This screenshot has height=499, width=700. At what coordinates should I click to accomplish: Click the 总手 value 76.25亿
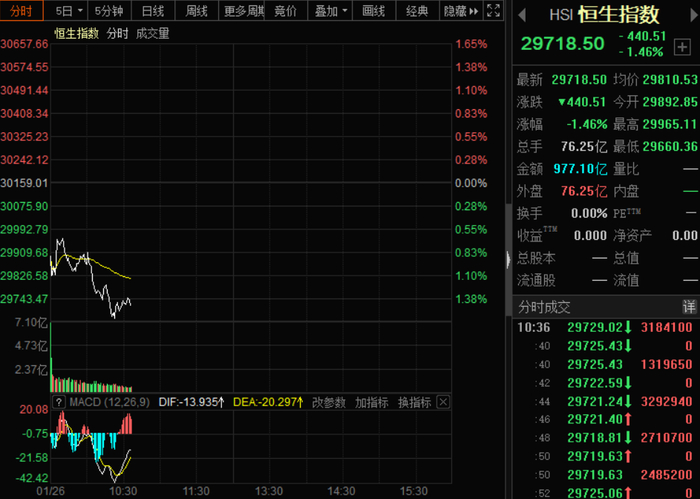click(x=584, y=146)
